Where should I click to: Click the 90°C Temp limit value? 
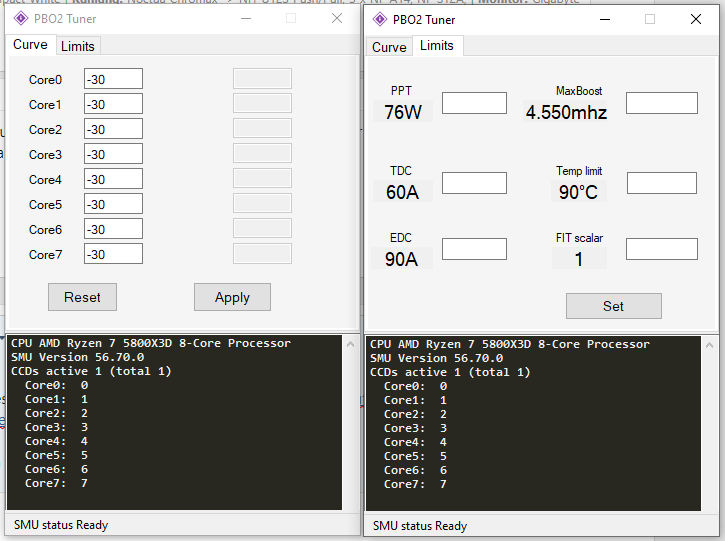(578, 192)
